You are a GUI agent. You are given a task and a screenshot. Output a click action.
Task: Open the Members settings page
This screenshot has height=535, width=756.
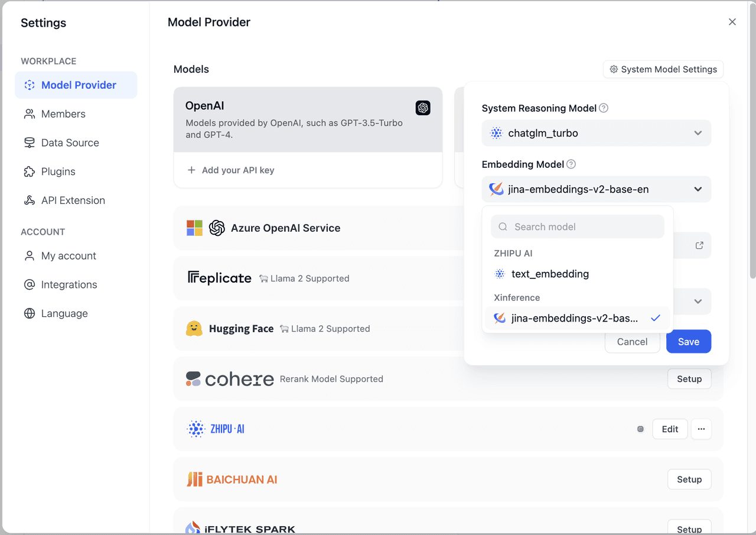tap(63, 114)
